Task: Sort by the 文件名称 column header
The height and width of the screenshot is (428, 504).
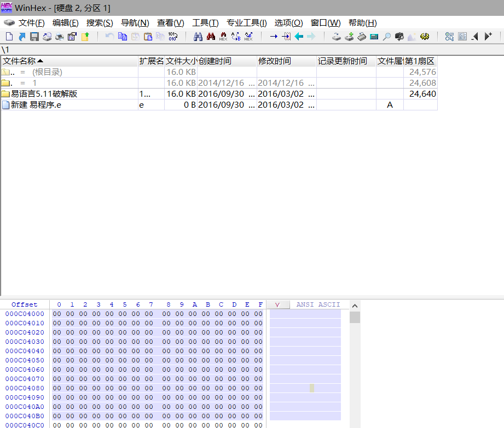Action: [69, 61]
